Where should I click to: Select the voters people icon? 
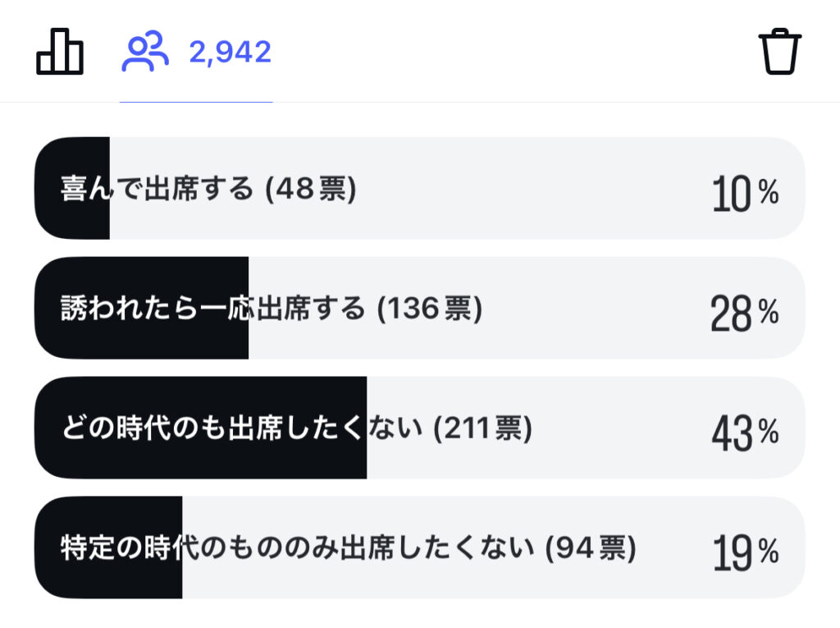point(145,52)
